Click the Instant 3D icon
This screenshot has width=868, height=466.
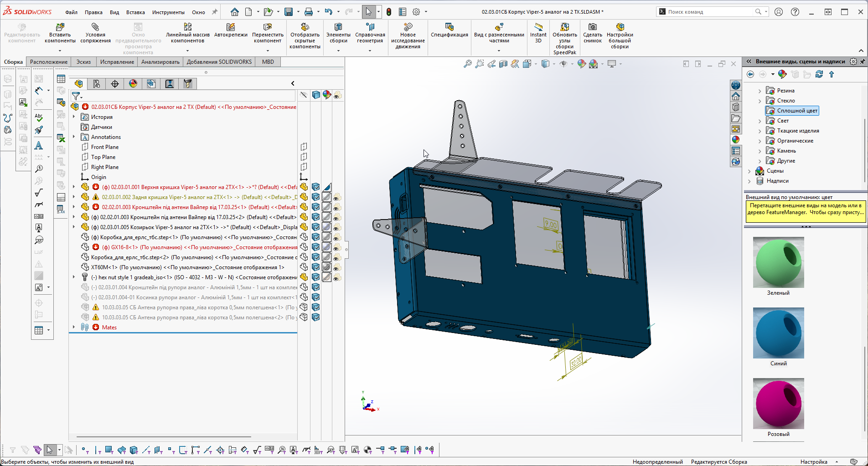[538, 27]
